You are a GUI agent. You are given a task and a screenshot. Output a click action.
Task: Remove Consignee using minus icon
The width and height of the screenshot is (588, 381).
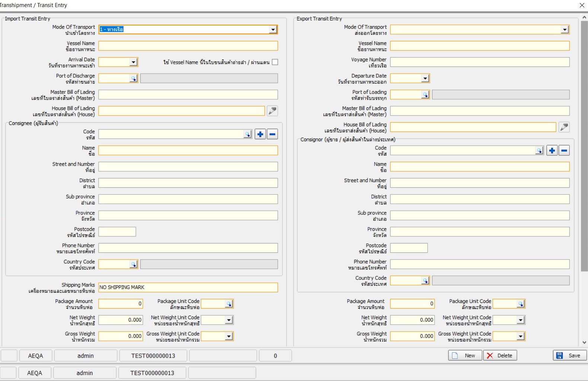272,134
